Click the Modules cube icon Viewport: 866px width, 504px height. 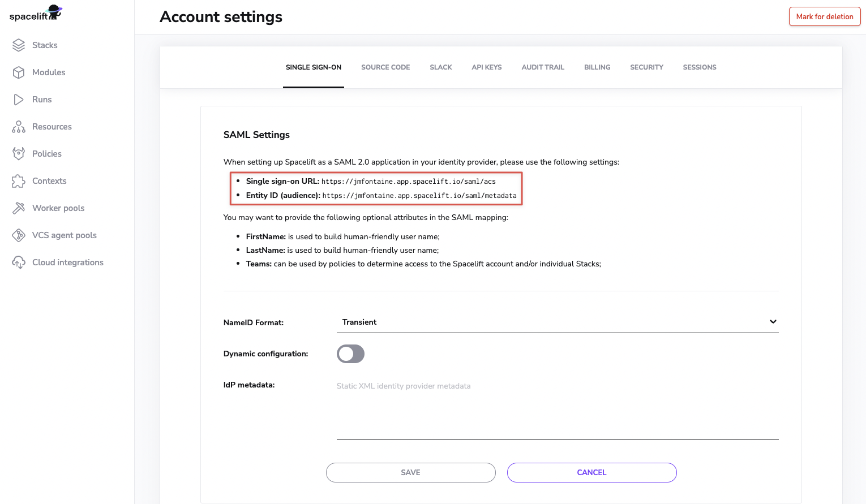19,72
